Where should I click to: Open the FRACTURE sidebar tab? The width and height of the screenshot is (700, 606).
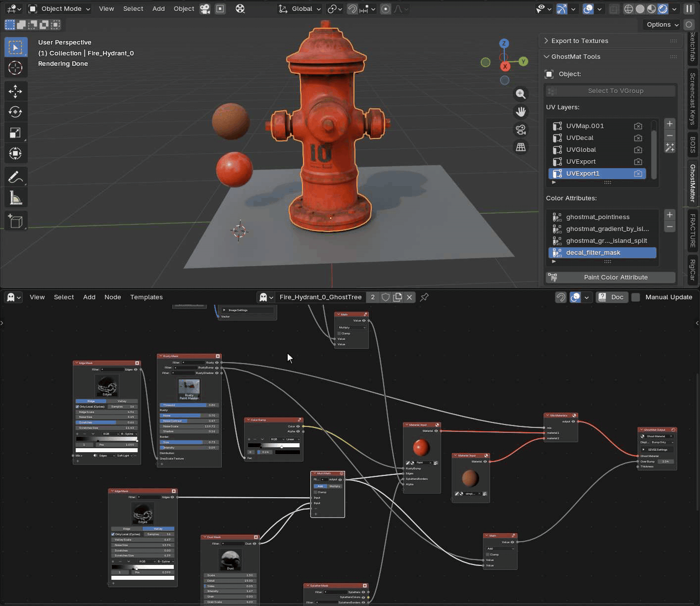coord(693,231)
